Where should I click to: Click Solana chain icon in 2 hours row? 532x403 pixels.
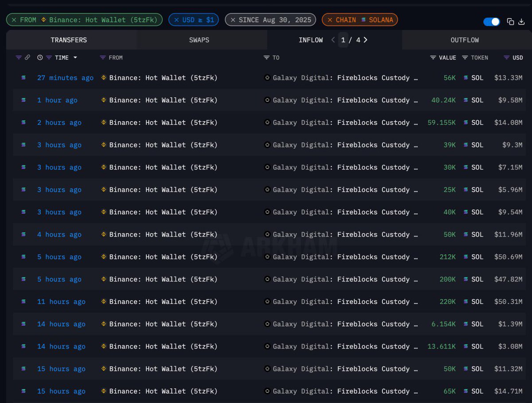point(23,122)
